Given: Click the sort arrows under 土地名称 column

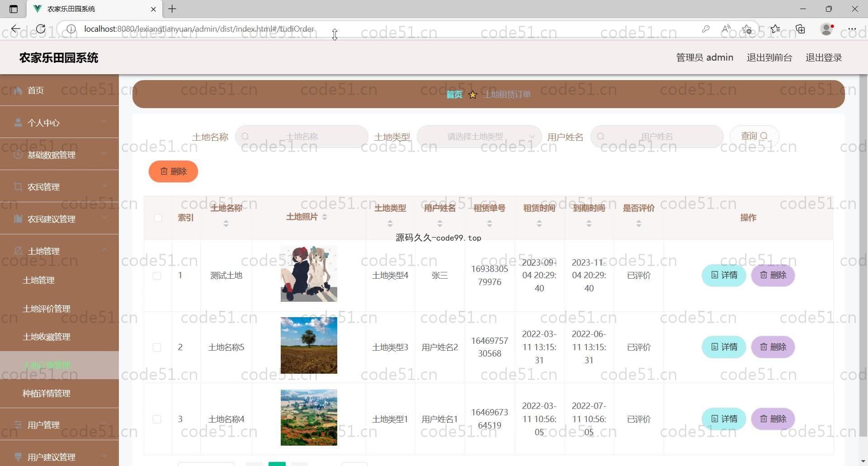Looking at the screenshot, I should point(226,223).
